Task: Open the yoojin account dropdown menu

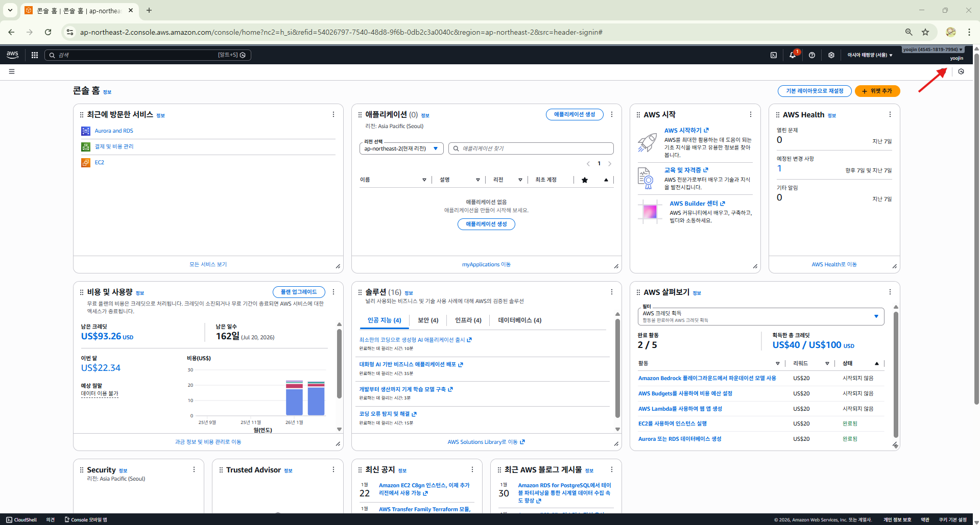Action: [933, 49]
